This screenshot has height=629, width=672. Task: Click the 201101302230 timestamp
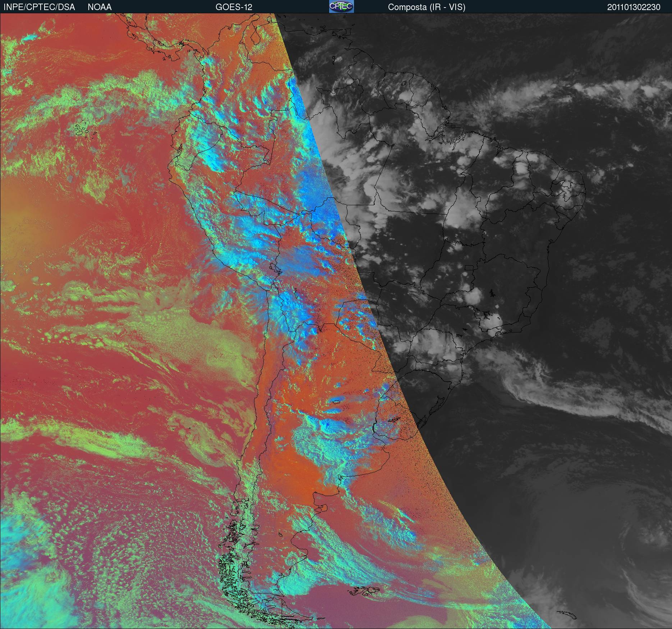(x=634, y=7)
